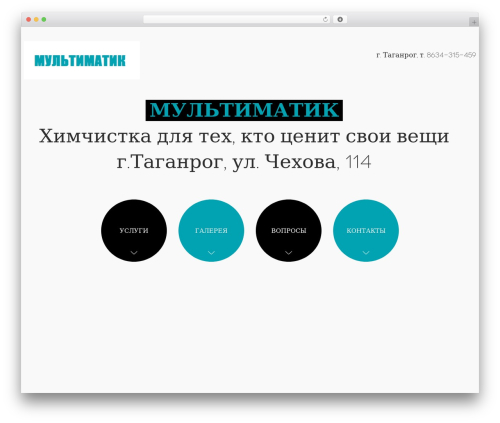The height and width of the screenshot is (423, 500).
Task: Click the chevron under ВОПРОСЫ
Action: (x=289, y=253)
